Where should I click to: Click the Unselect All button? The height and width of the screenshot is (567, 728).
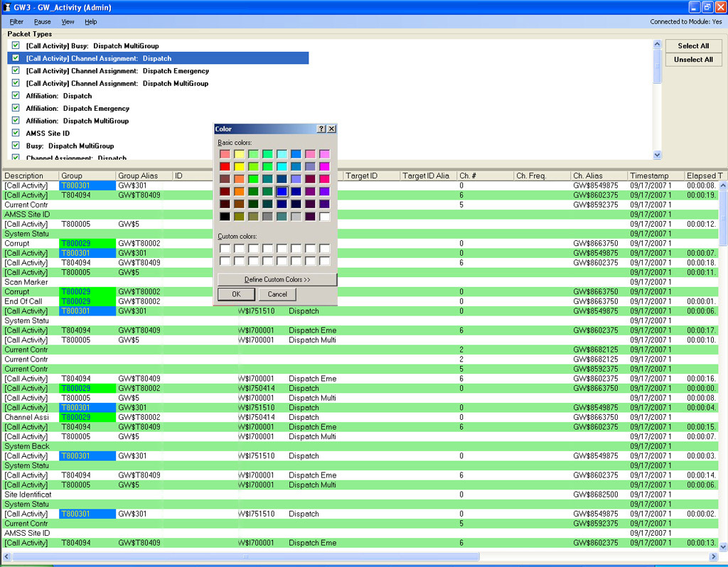(693, 60)
